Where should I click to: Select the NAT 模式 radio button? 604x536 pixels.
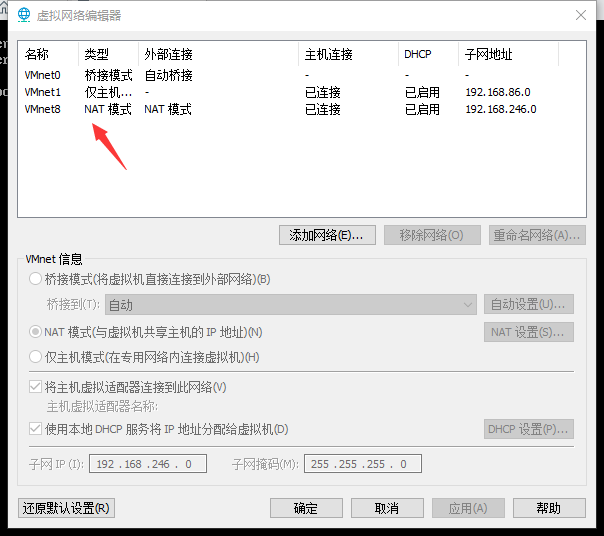tap(37, 332)
